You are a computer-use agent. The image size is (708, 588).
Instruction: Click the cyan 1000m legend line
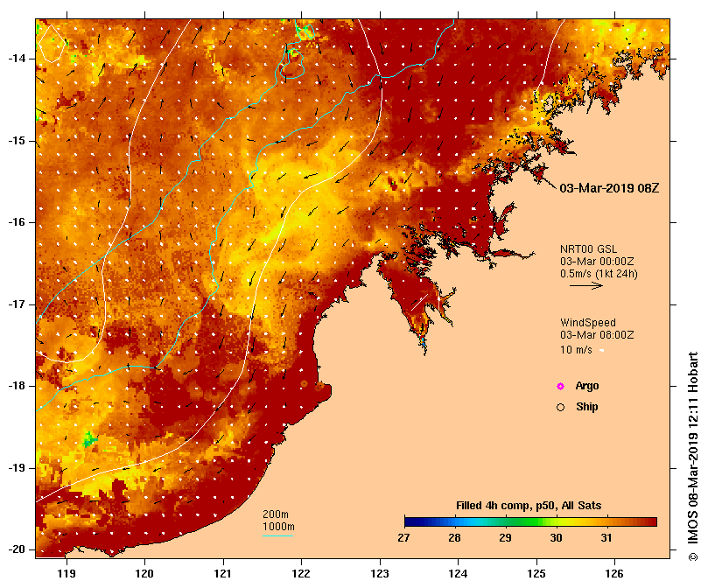tap(277, 536)
